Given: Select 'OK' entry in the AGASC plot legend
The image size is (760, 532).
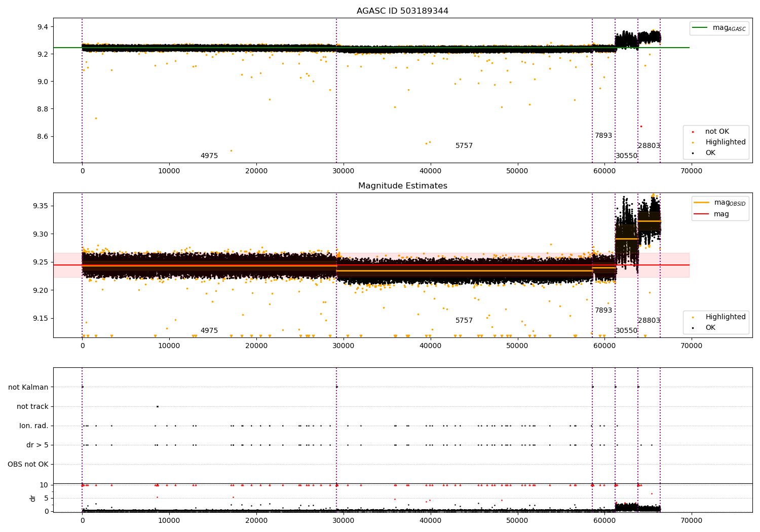Looking at the screenshot, I should coord(710,153).
